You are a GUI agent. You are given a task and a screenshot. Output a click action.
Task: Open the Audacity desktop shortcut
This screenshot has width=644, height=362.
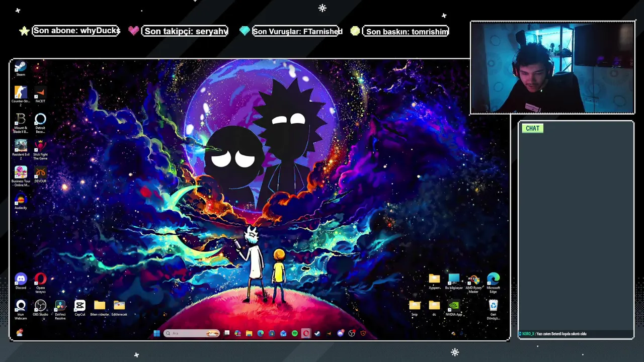(x=21, y=201)
